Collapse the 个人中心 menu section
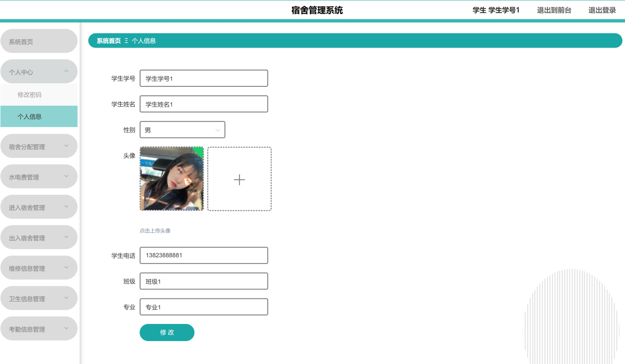Image resolution: width=625 pixels, height=364 pixels. [x=39, y=72]
